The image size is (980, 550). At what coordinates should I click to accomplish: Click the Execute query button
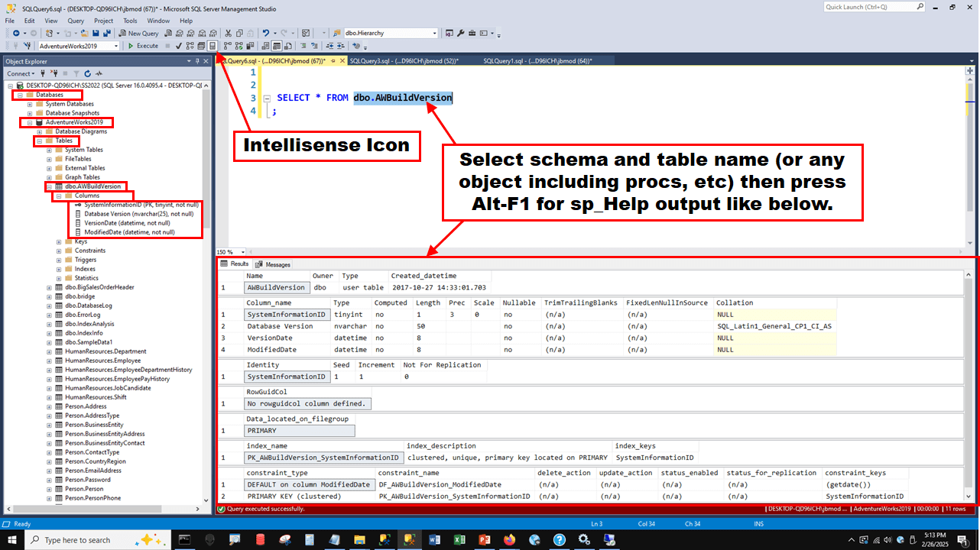pos(143,46)
